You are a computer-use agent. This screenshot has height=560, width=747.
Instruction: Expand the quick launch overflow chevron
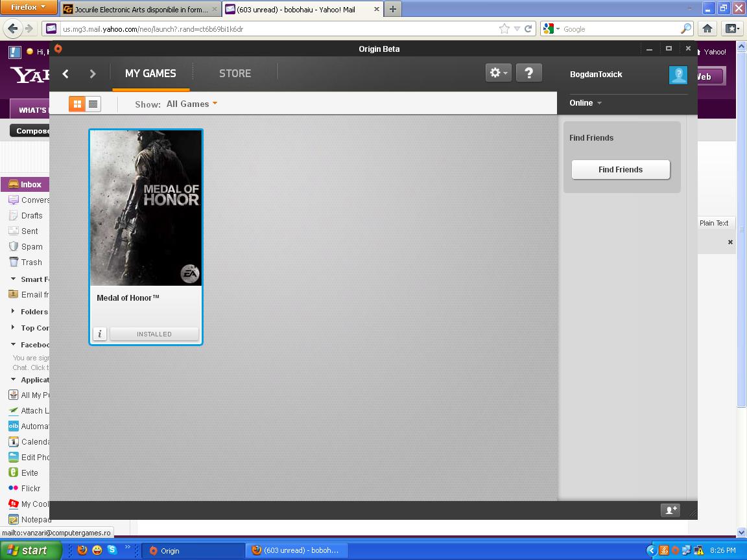(128, 547)
